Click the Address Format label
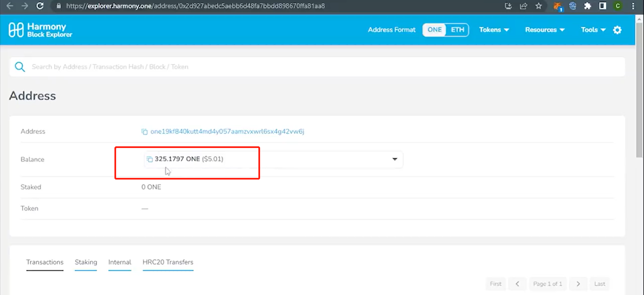 point(392,30)
